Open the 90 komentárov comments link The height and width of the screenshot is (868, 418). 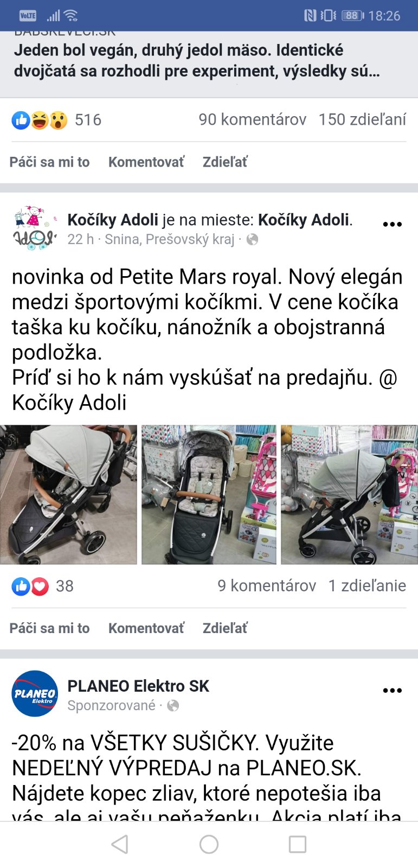[x=252, y=119]
